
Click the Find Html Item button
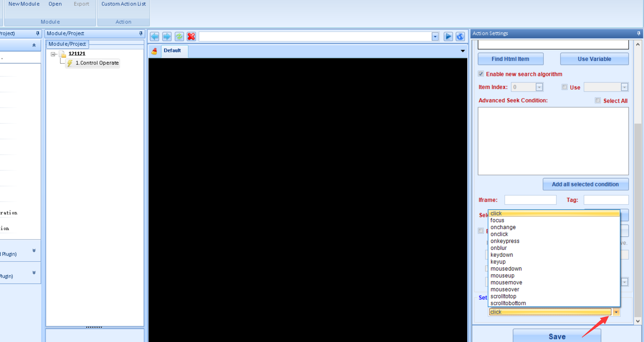click(x=510, y=59)
